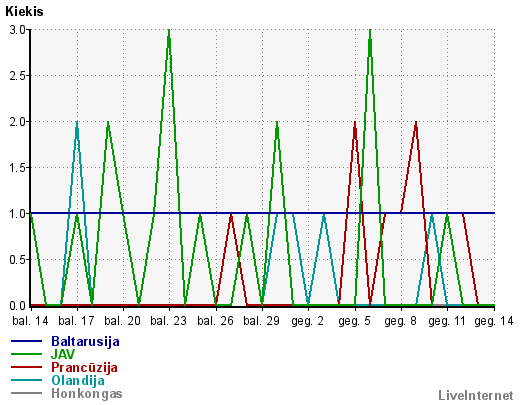Click the red Prancūzija legend line swatch
This screenshot has height=405, width=520.
pyautogui.click(x=26, y=367)
